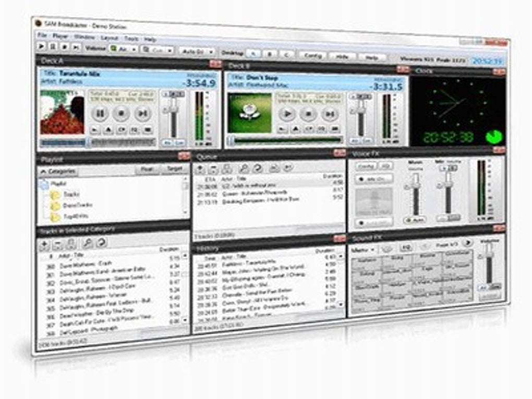
Task: Toggle the Cue button on Deck A
Action: pyautogui.click(x=179, y=143)
